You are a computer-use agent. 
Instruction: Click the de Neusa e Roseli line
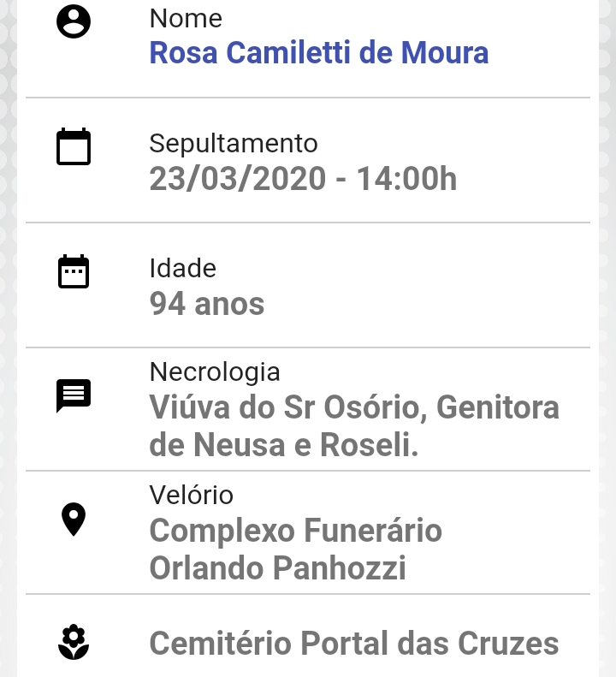pyautogui.click(x=284, y=445)
